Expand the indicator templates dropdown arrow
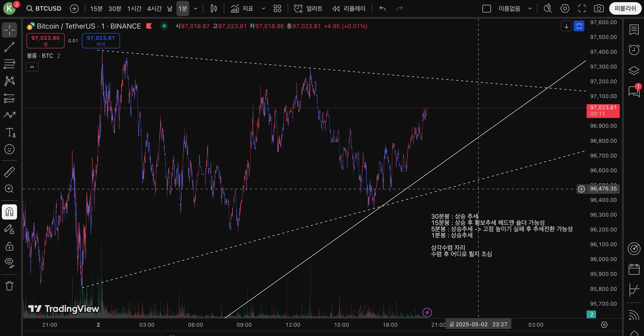The width and height of the screenshot is (644, 336). pyautogui.click(x=263, y=8)
